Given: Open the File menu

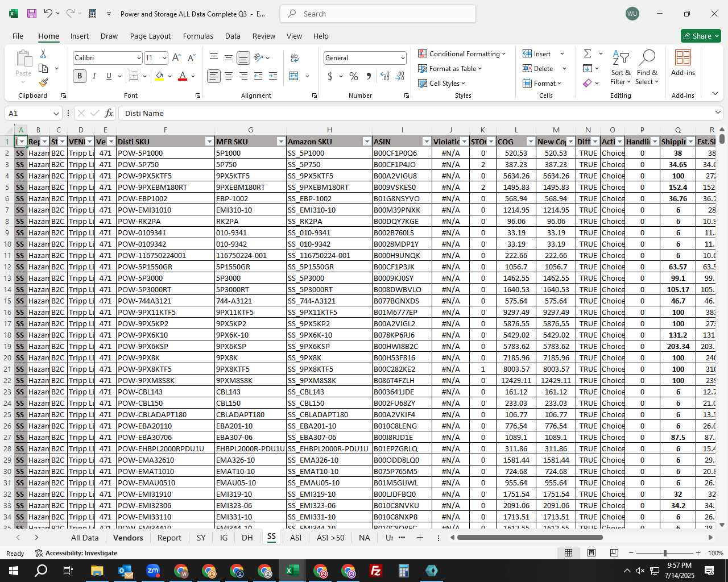Looking at the screenshot, I should pyautogui.click(x=18, y=36).
